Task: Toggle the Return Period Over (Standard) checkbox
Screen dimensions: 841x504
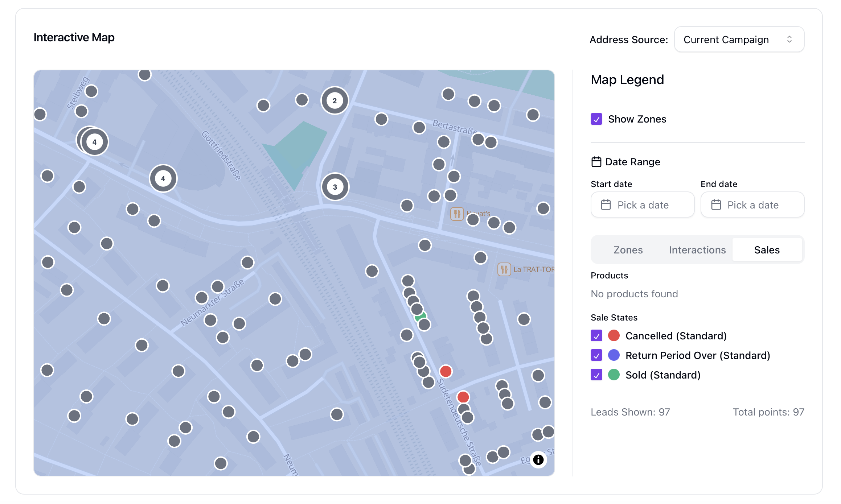Action: pyautogui.click(x=596, y=355)
